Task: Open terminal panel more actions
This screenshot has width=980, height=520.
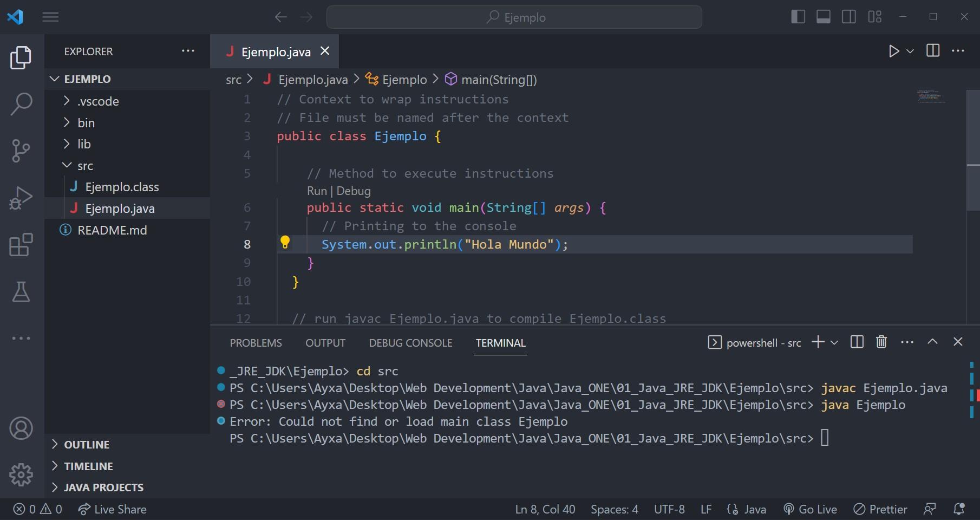Action: coord(907,342)
